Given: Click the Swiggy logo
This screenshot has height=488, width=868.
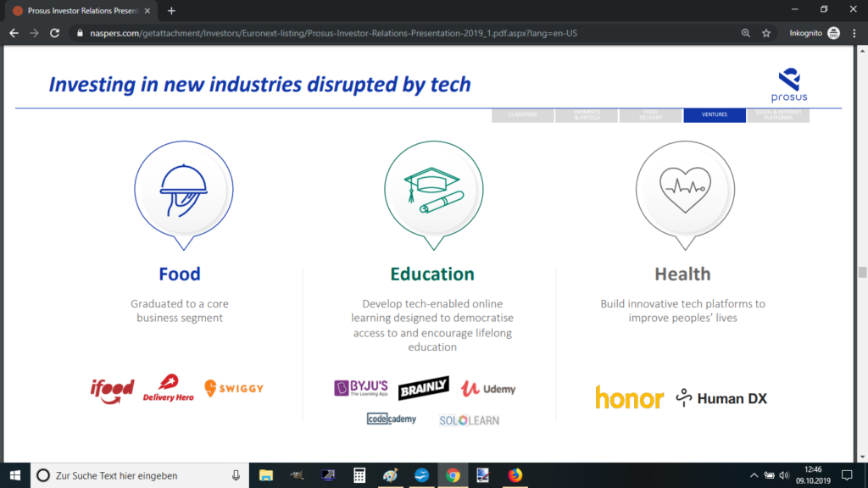Looking at the screenshot, I should 234,388.
